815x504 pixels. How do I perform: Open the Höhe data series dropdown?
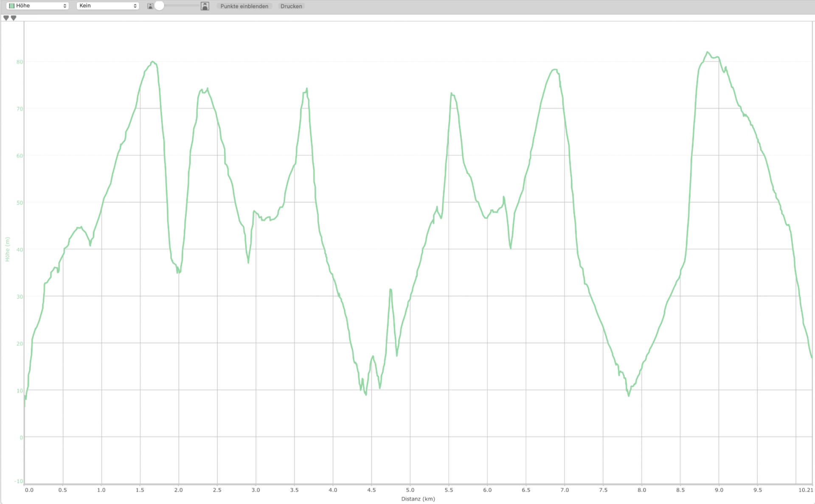[x=37, y=6]
